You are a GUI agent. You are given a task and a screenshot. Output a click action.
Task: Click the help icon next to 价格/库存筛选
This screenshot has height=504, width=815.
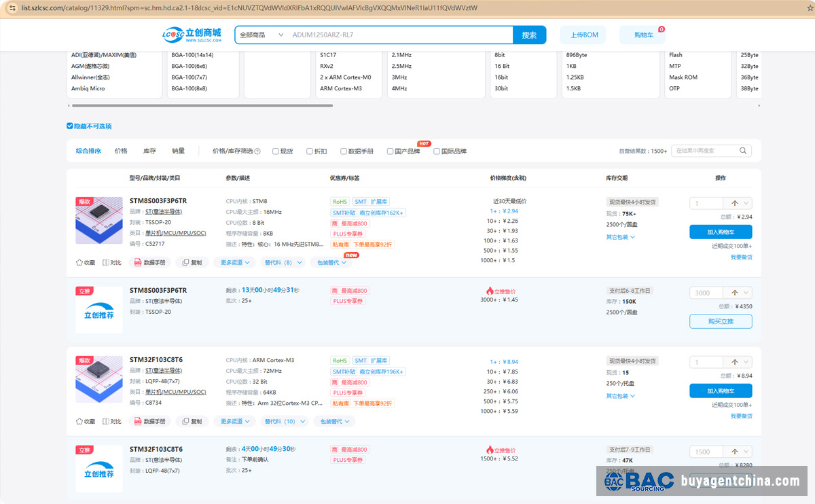coord(257,151)
